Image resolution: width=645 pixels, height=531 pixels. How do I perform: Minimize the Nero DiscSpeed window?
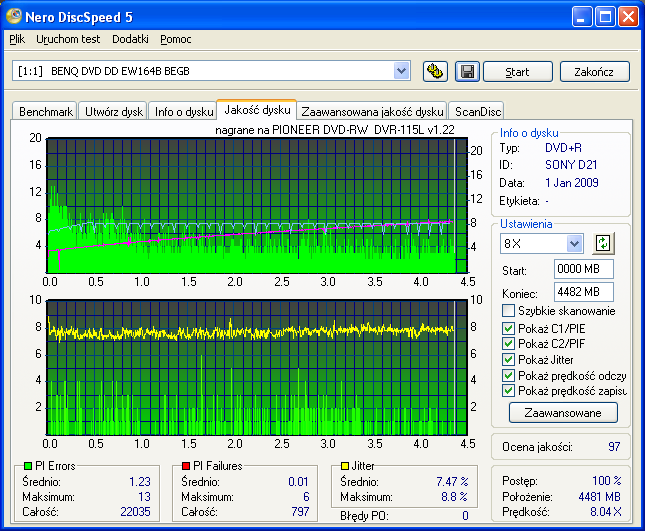[x=582, y=17]
